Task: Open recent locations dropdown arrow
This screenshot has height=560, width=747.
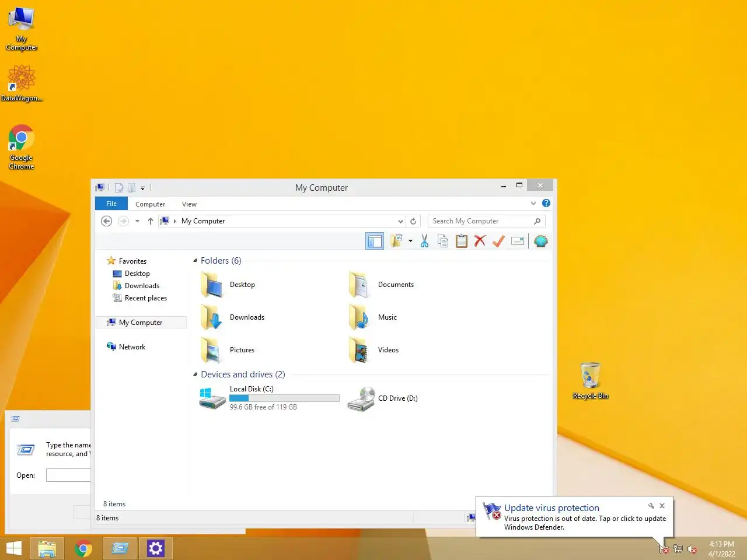Action: click(x=137, y=221)
